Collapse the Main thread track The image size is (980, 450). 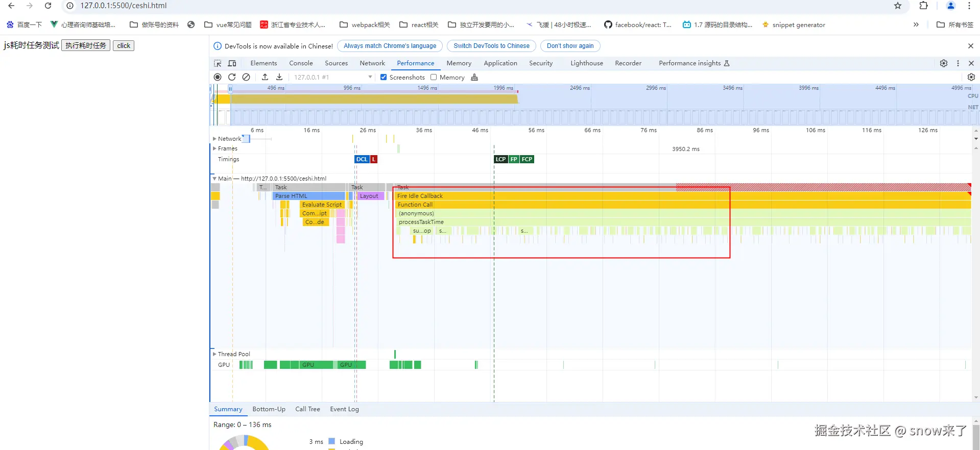point(214,179)
